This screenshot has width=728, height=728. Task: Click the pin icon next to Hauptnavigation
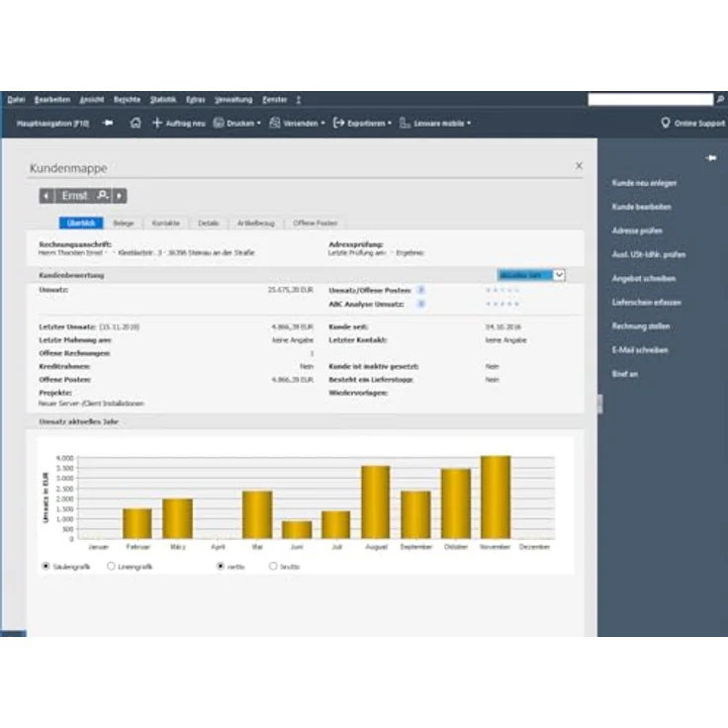click(108, 124)
